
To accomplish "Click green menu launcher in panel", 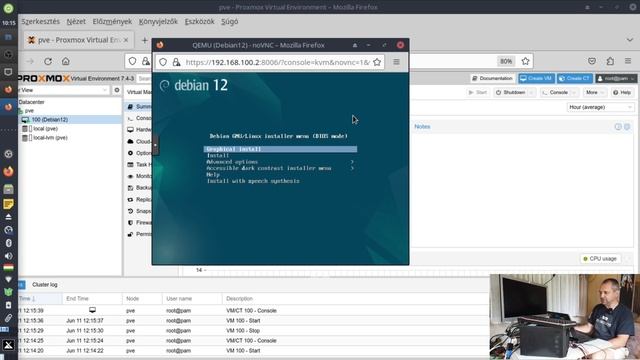I will click(8, 8).
